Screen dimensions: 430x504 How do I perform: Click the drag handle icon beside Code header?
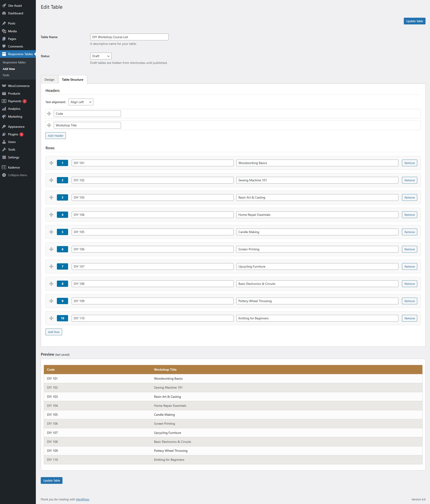[x=49, y=114]
